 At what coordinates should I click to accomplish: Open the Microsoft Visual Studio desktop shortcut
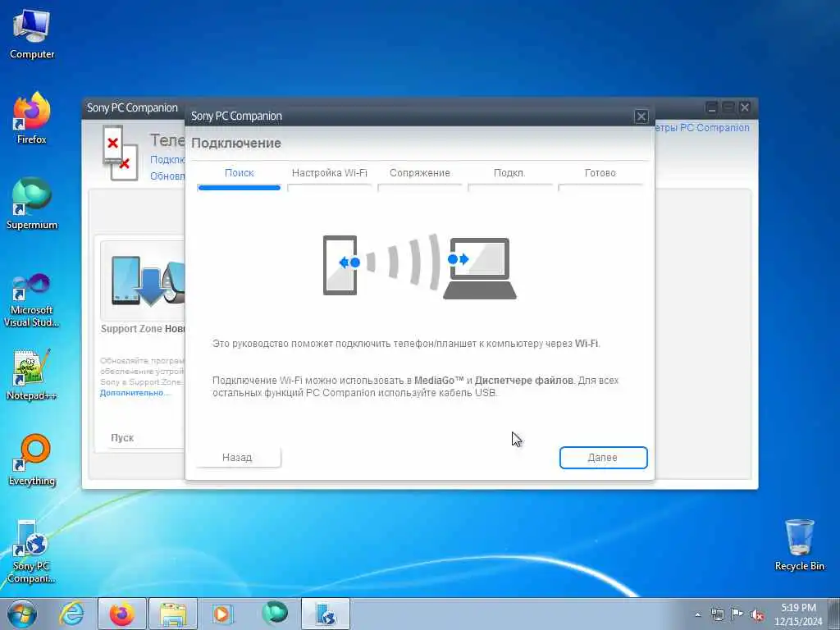(32, 300)
